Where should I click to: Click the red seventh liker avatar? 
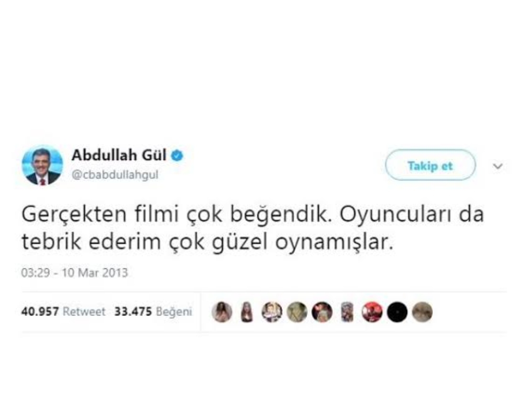pyautogui.click(x=372, y=312)
